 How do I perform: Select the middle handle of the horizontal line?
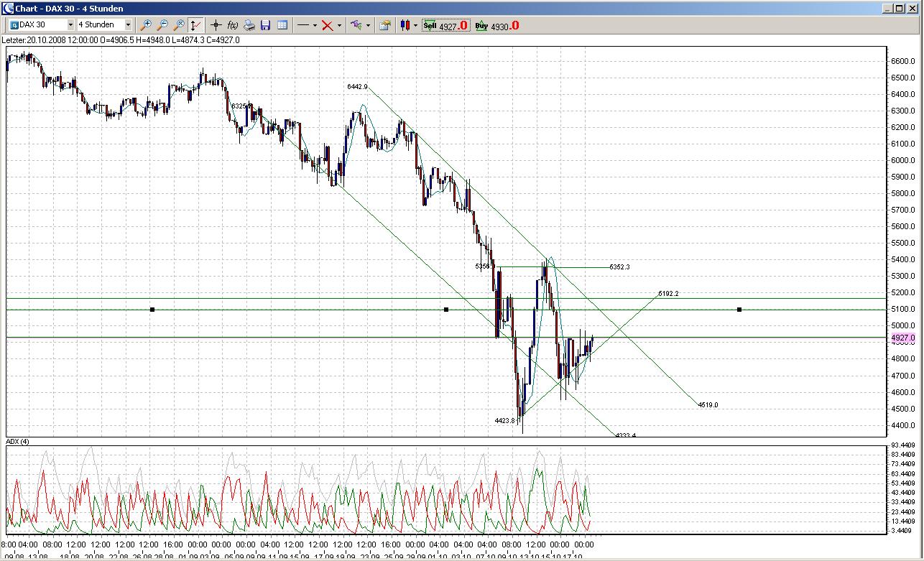coord(446,310)
